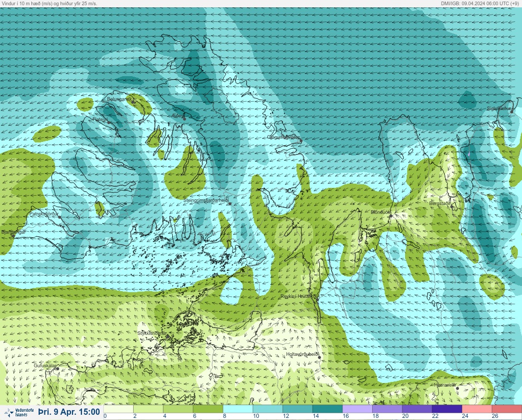
Task: Click the 8–10 m/s light cyan legend swatch
Action: tap(238, 409)
